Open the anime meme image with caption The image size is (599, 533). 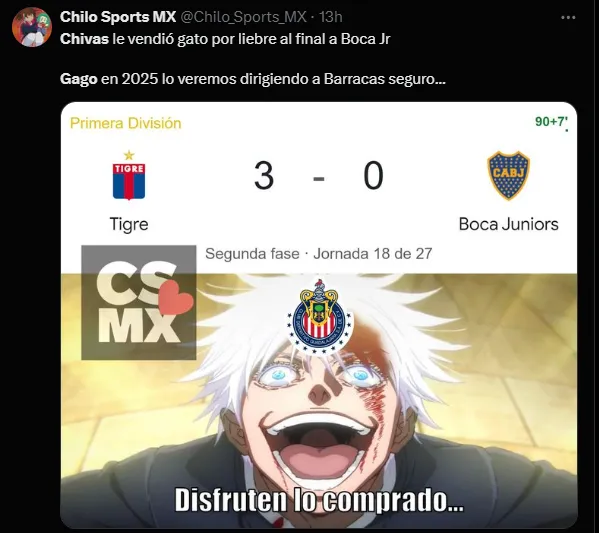click(319, 400)
